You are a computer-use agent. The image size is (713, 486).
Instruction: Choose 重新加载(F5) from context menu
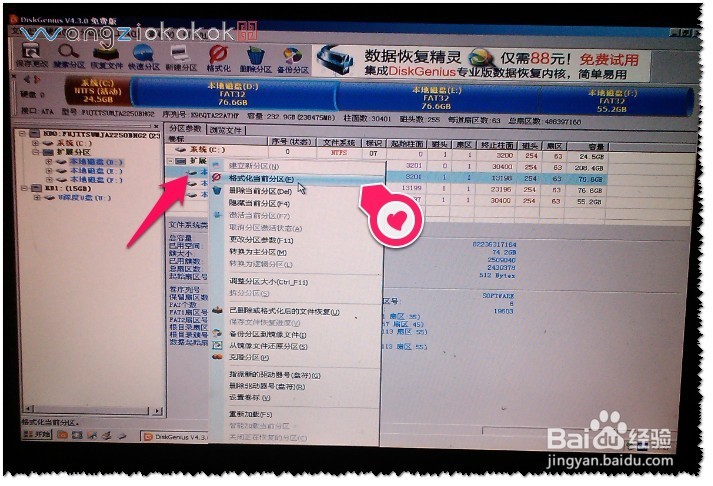click(251, 414)
